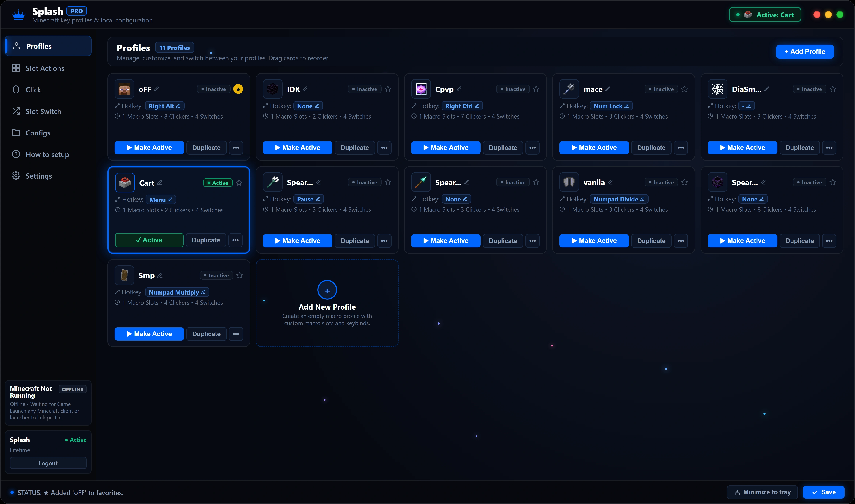855x504 pixels.
Task: Click the Cpvp profile avatar icon
Action: tap(421, 89)
